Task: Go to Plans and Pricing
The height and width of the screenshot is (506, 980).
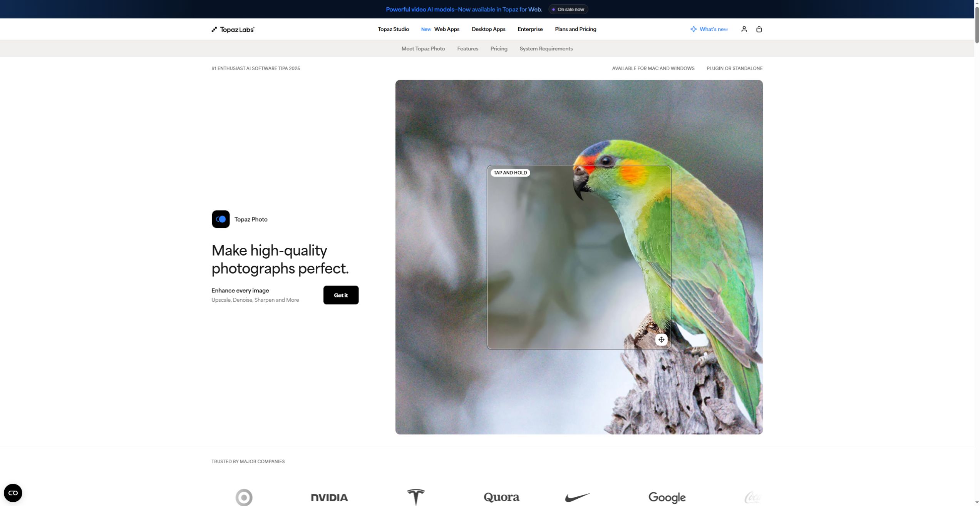Action: (x=575, y=29)
